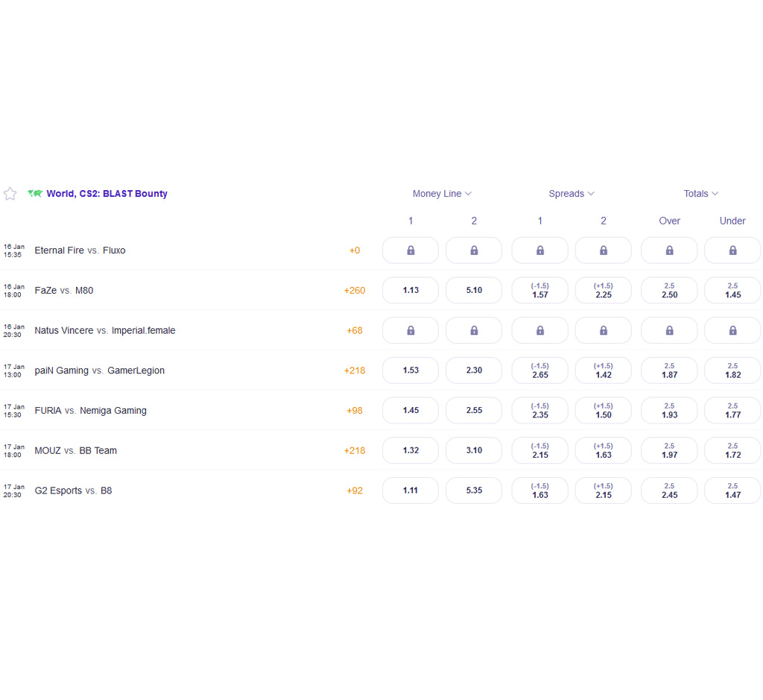This screenshot has height=700, width=763.
Task: Bet BB Team to win at 3.10
Action: point(473,450)
